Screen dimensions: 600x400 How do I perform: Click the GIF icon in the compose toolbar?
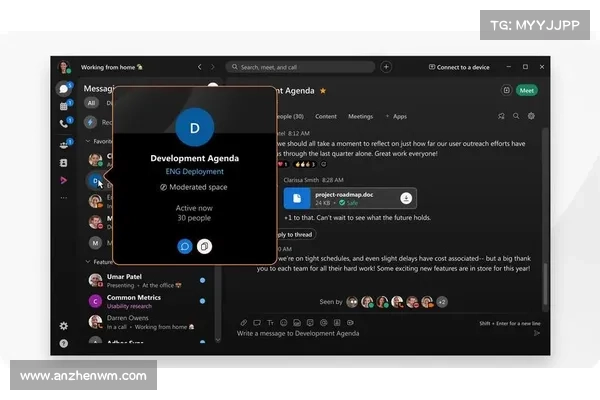(297, 323)
